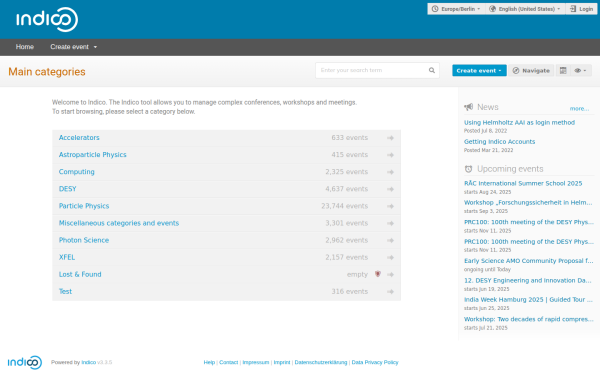Click the Imprint footer link
The image size is (600, 375).
pyautogui.click(x=282, y=362)
